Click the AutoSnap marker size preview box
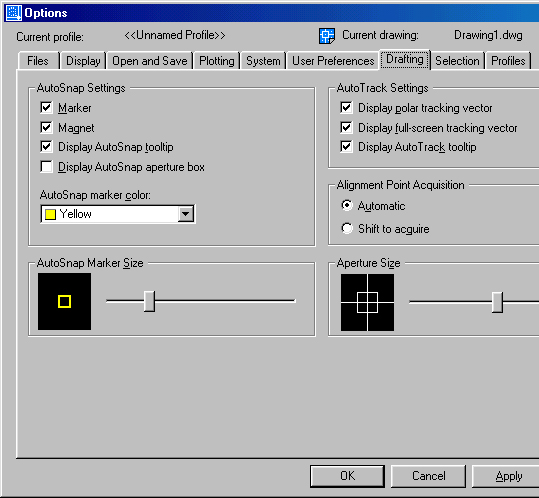 [x=65, y=301]
